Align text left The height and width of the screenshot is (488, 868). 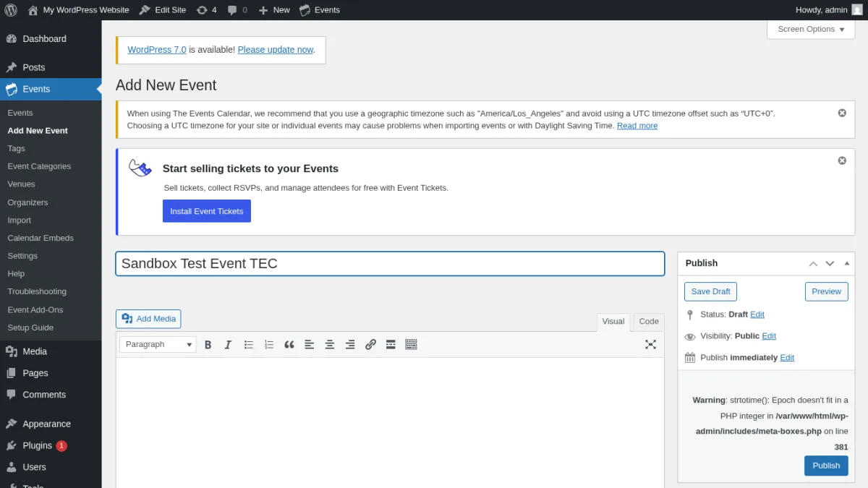pyautogui.click(x=310, y=345)
